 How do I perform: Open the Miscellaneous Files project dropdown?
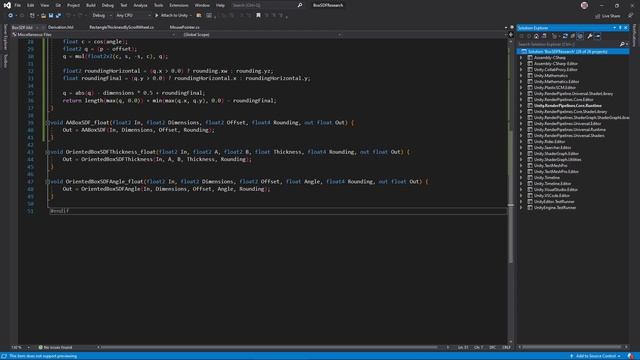(94, 35)
